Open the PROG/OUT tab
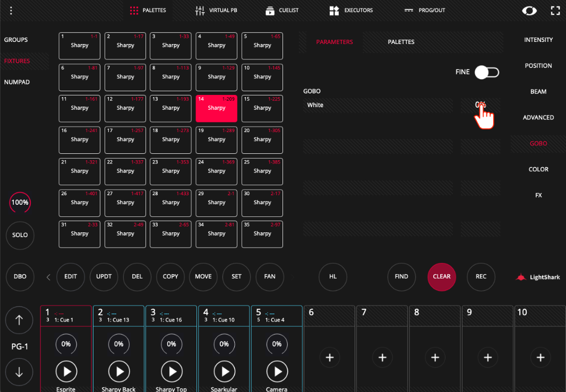This screenshot has height=392, width=566. tap(425, 11)
